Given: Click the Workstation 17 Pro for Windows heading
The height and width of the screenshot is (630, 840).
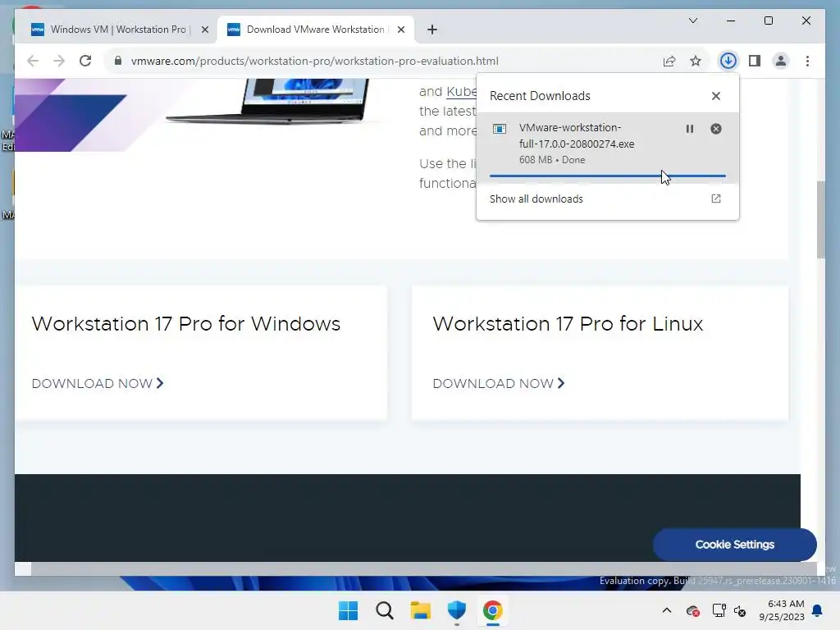Looking at the screenshot, I should click(x=186, y=323).
